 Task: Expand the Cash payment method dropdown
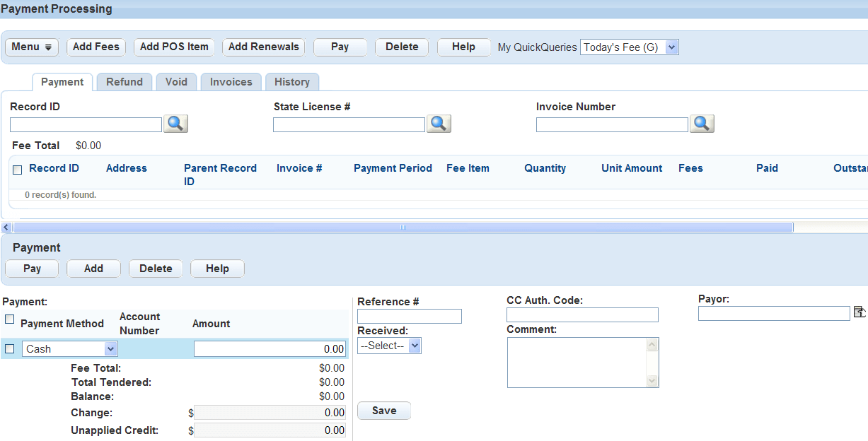pyautogui.click(x=110, y=348)
